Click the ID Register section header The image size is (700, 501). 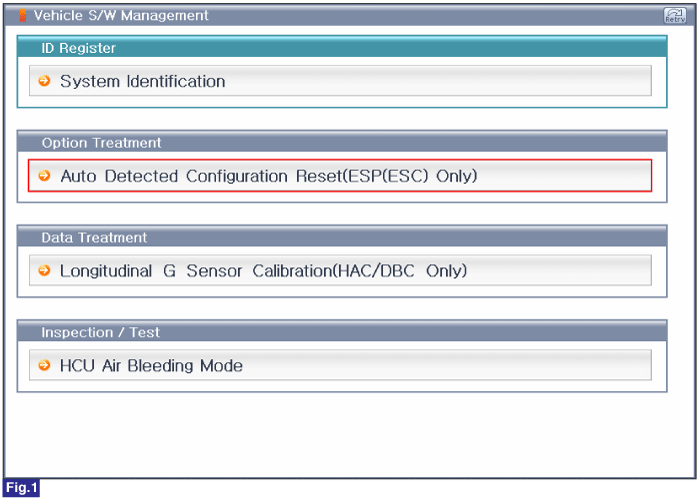342,47
